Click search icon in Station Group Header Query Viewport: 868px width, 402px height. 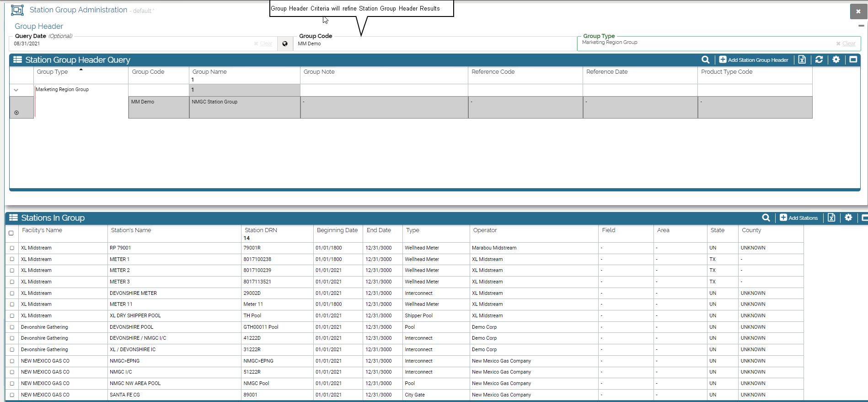705,60
